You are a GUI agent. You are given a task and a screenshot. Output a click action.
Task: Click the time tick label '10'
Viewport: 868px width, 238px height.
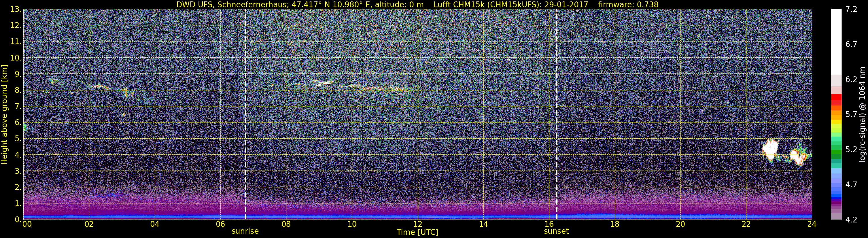point(352,224)
